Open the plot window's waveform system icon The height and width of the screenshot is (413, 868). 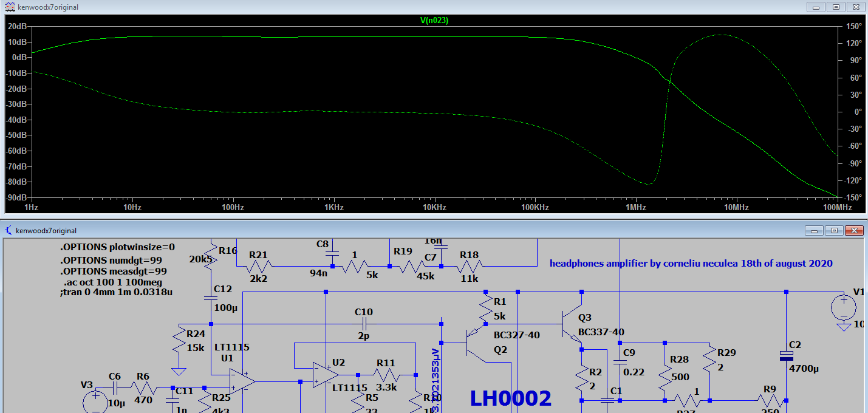[10, 7]
